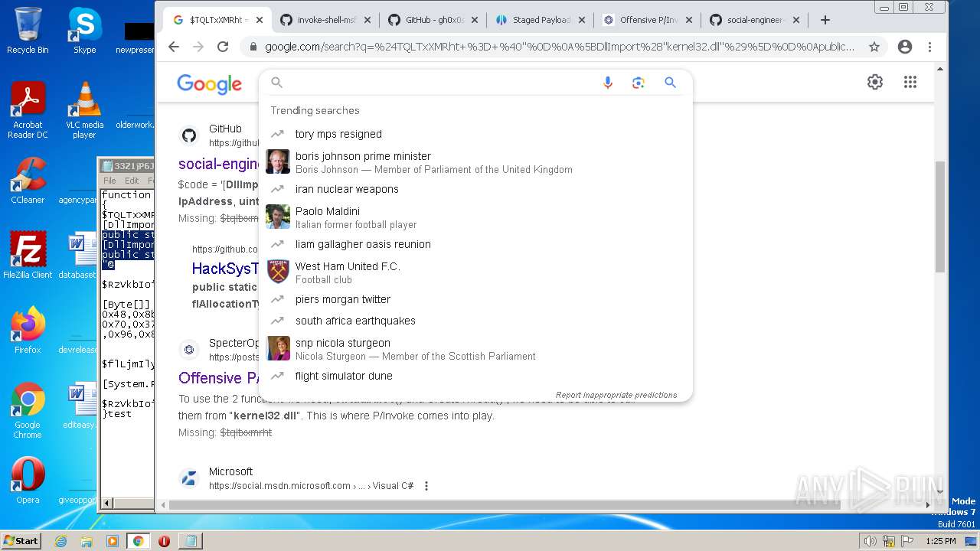This screenshot has height=551, width=980.
Task: Open the 'social-engine' GitHub result link
Action: 219,164
